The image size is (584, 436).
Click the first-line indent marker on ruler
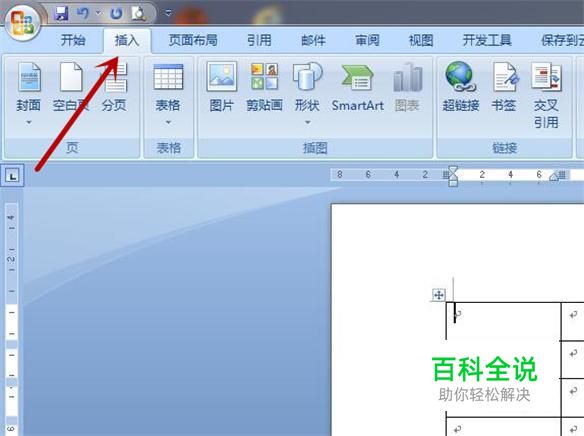point(453,170)
